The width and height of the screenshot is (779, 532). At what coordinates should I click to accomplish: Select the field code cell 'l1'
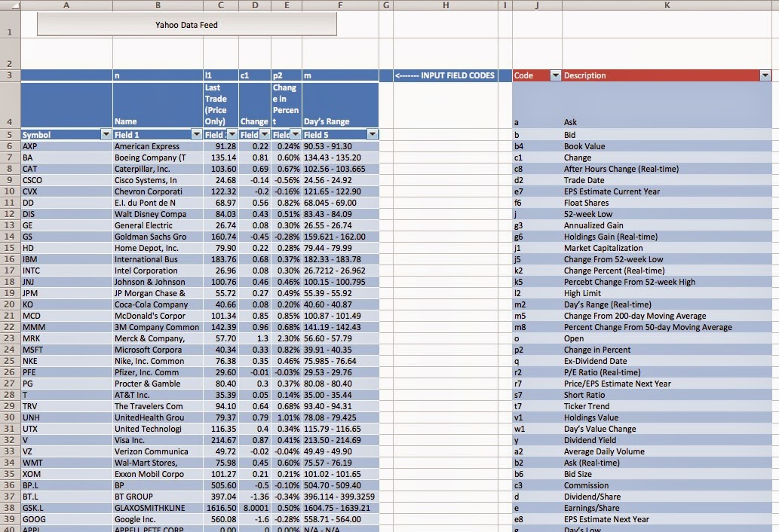(x=221, y=75)
